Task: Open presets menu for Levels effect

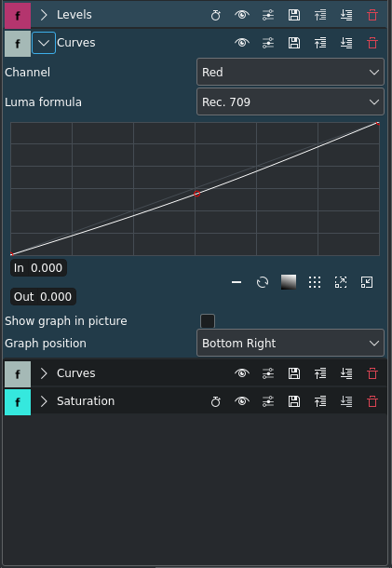Action: click(268, 15)
